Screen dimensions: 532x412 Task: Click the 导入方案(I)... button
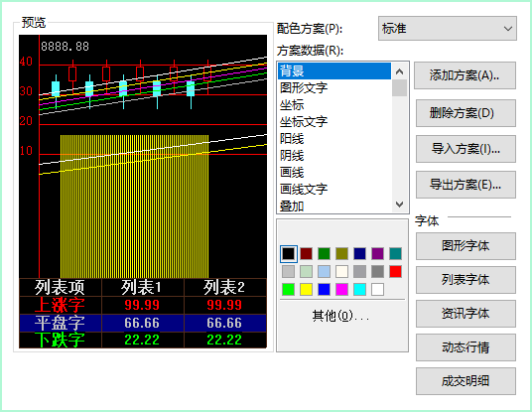click(x=465, y=149)
